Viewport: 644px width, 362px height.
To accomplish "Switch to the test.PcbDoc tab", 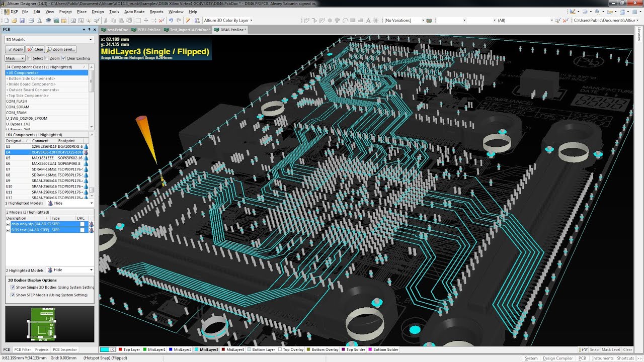I will 114,30.
